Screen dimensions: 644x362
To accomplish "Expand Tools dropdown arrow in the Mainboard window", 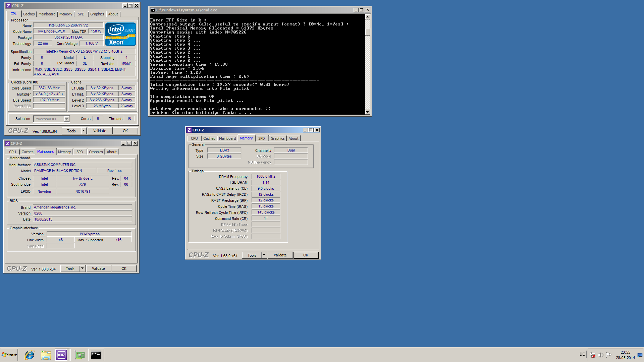I will coord(83,268).
